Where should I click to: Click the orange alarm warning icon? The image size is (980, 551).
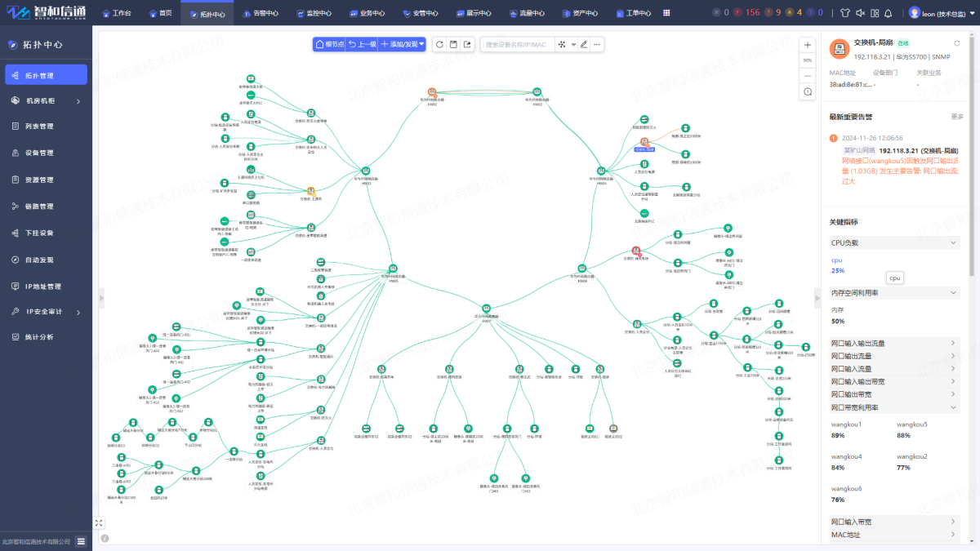(x=834, y=138)
